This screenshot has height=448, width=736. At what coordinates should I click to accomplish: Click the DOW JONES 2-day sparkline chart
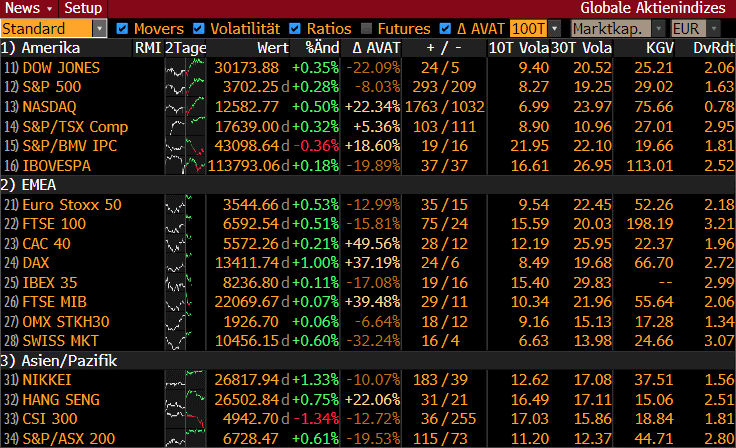(x=185, y=68)
